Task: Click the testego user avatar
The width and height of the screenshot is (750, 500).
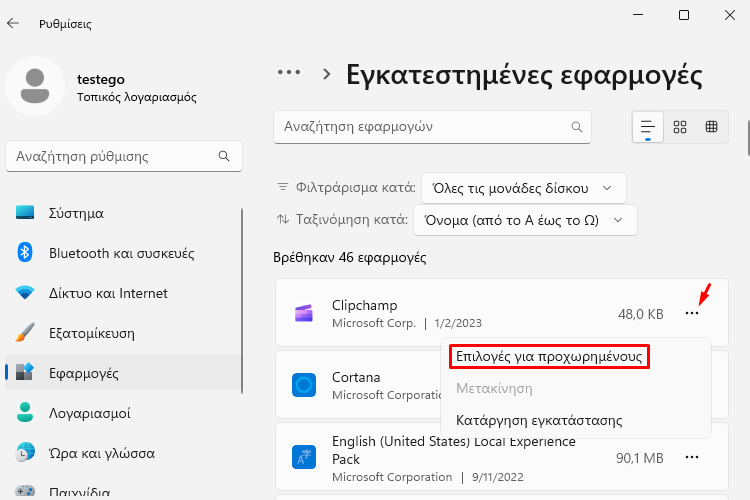Action: click(x=35, y=86)
